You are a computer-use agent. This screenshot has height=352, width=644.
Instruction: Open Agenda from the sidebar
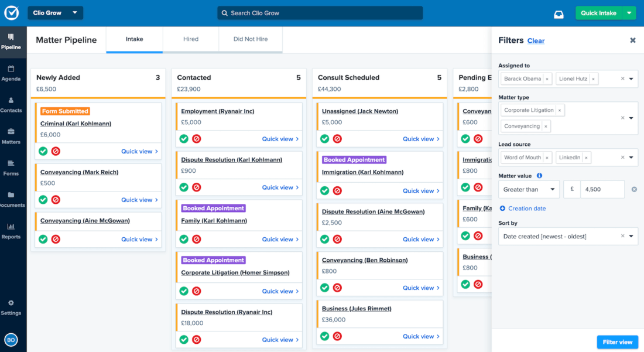pos(11,73)
